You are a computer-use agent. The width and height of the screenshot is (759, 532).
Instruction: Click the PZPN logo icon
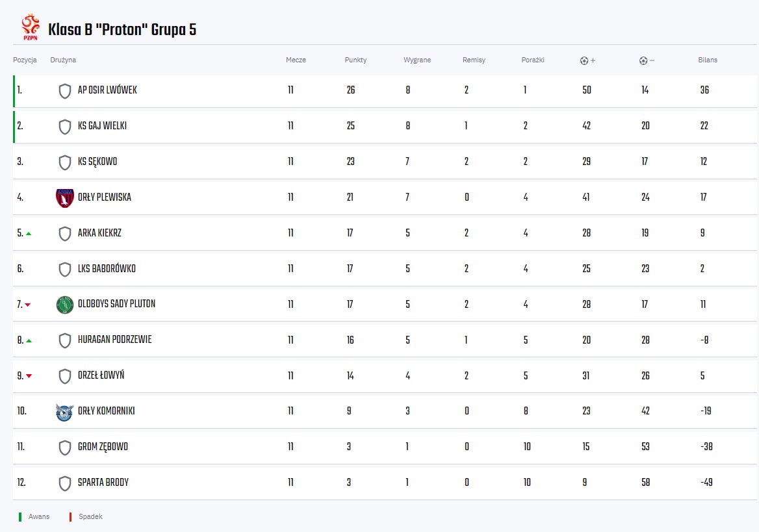click(31, 27)
